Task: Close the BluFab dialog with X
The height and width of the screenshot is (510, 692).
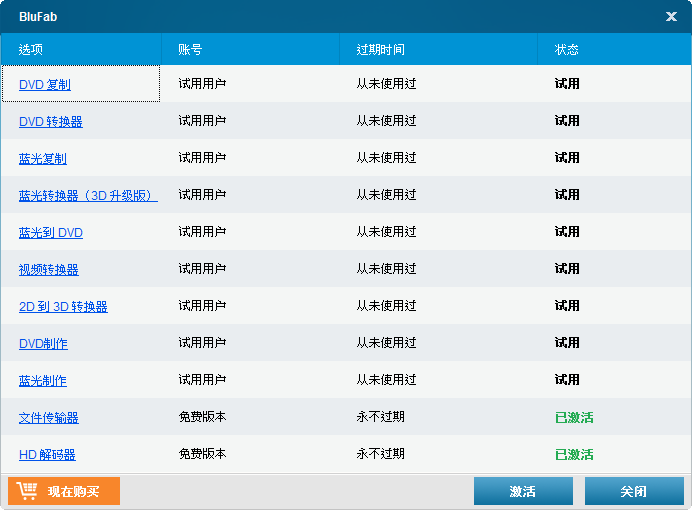Action: (671, 16)
